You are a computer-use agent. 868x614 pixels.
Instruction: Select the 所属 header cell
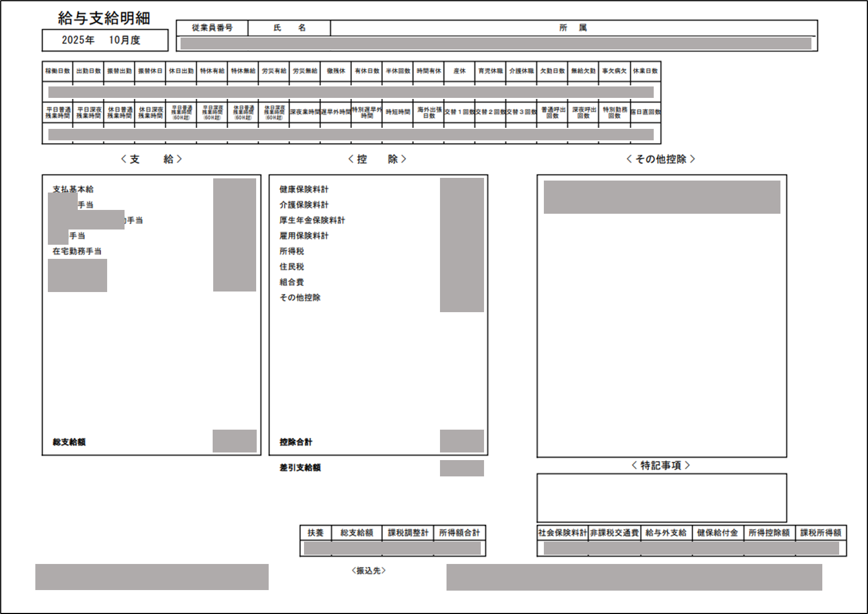click(x=574, y=28)
